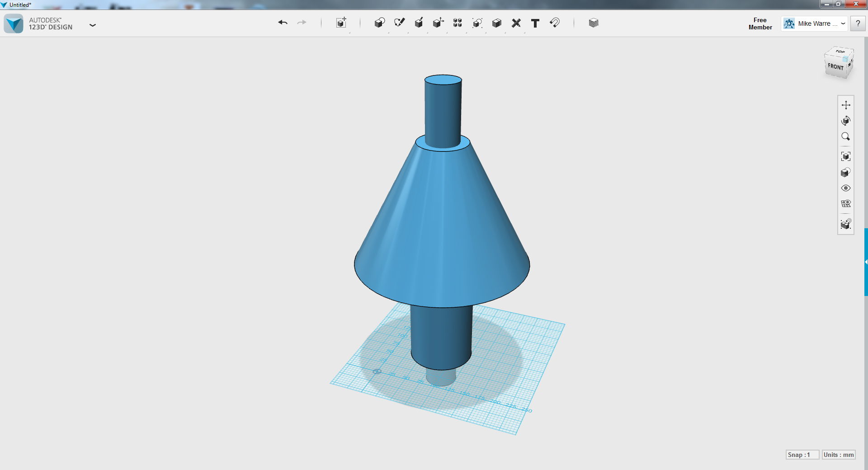The height and width of the screenshot is (470, 868).
Task: Open the Construct tool menu
Action: pos(419,23)
